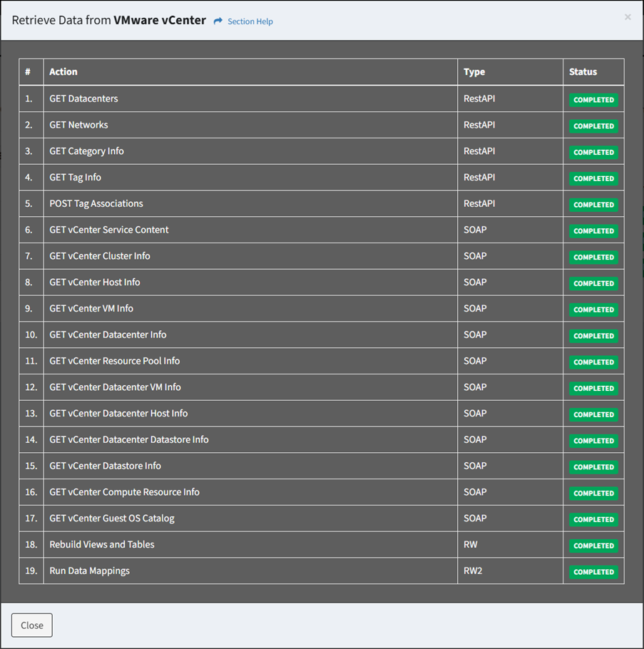Viewport: 644px width, 649px height.
Task: Select GET vCenter Host Info
Action: [95, 282]
